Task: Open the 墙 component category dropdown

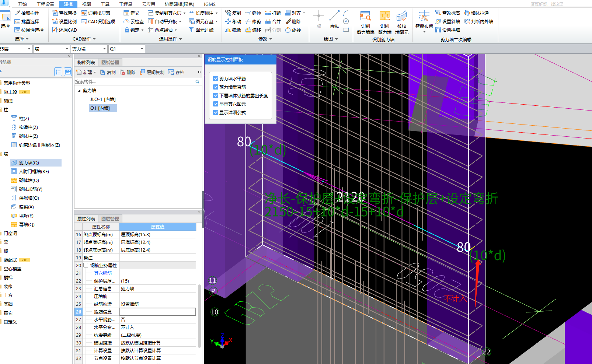Action: tap(67, 49)
